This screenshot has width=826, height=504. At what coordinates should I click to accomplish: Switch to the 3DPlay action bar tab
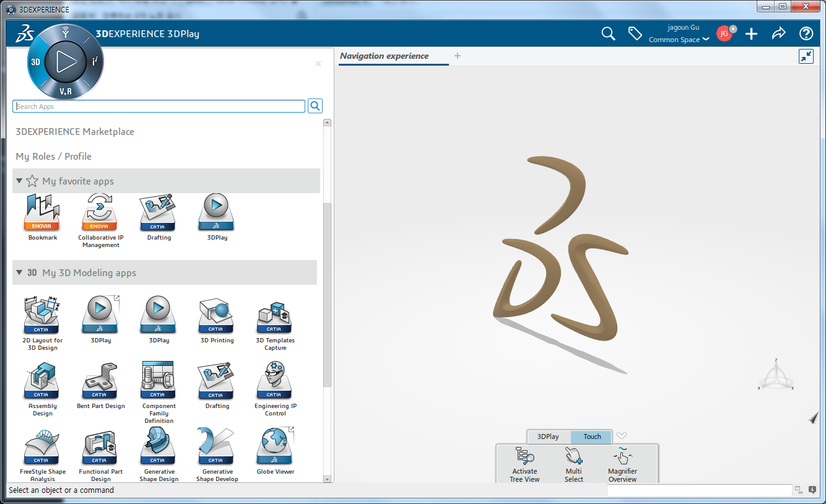coord(548,437)
